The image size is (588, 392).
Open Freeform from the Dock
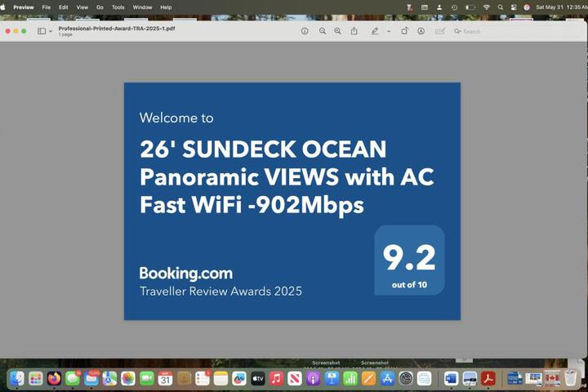coord(239,378)
